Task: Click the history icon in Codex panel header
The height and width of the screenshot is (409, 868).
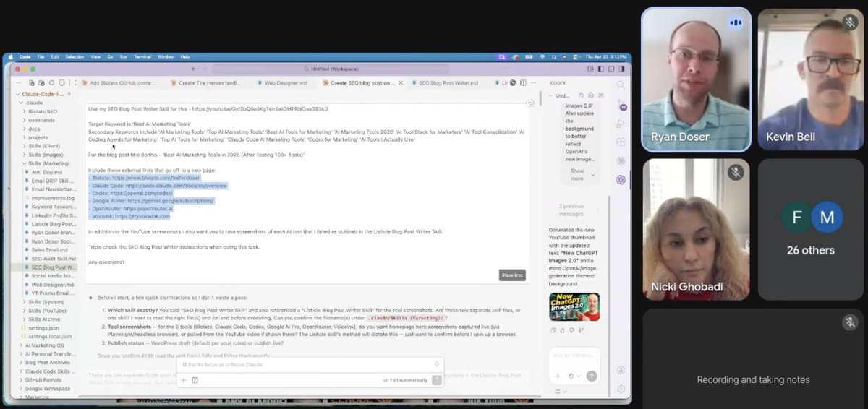Action: click(582, 95)
